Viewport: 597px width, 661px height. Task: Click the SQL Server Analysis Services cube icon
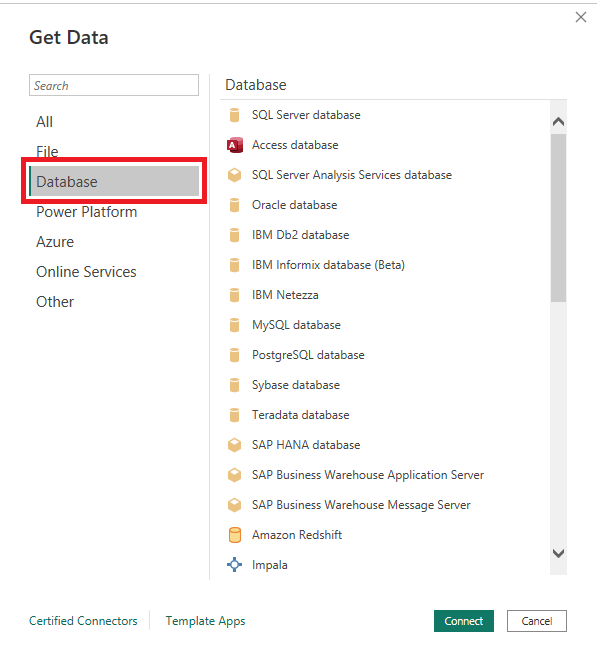click(234, 175)
